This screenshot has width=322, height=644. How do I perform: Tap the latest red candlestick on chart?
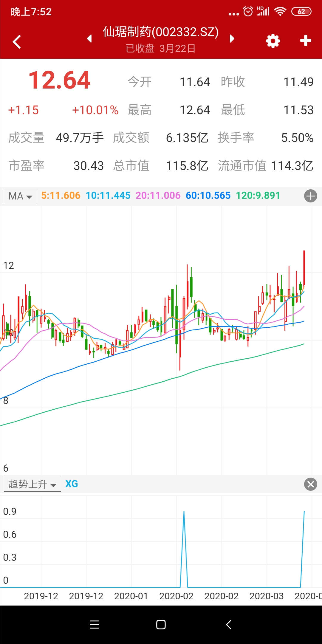pyautogui.click(x=304, y=268)
